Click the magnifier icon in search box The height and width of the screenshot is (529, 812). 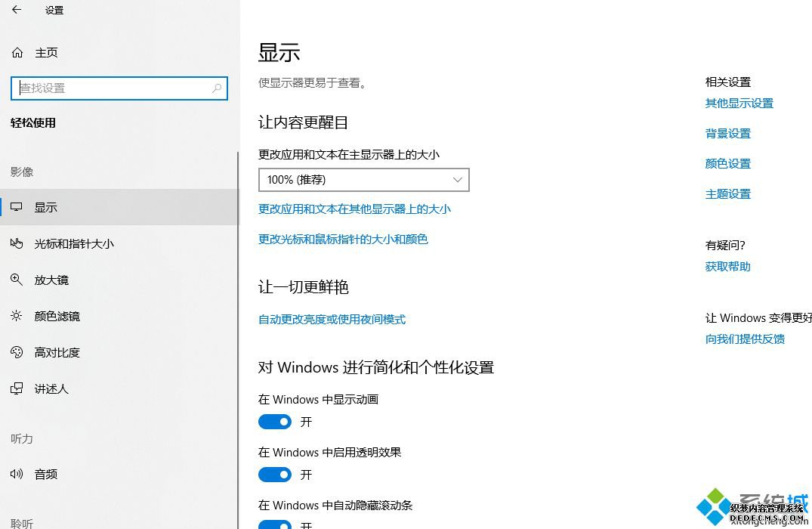(217, 88)
